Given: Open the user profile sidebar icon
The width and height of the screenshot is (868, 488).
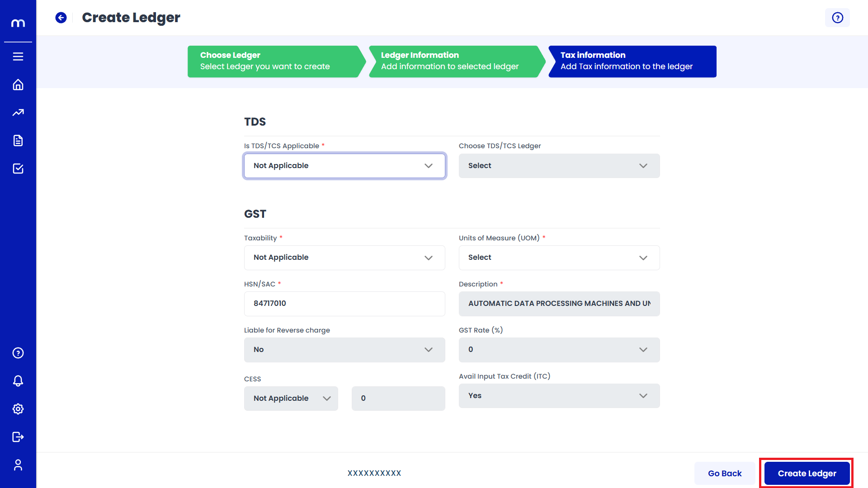Looking at the screenshot, I should 18,465.
